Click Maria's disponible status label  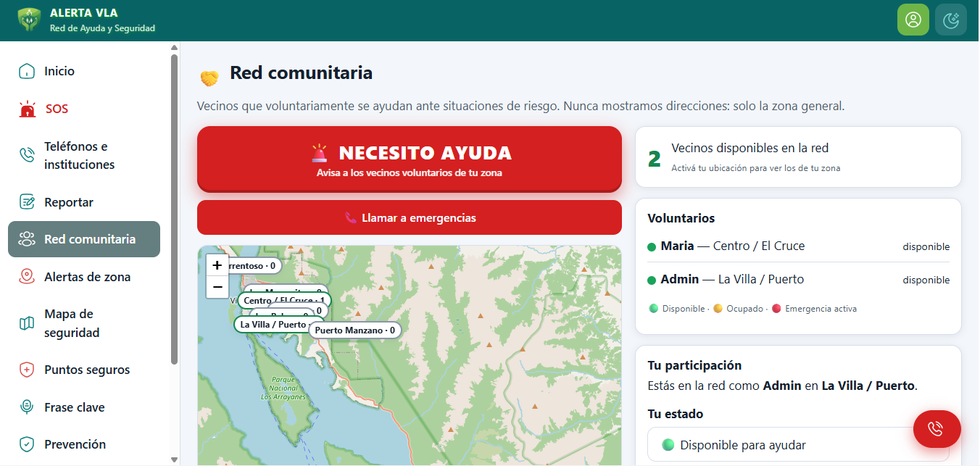point(926,246)
